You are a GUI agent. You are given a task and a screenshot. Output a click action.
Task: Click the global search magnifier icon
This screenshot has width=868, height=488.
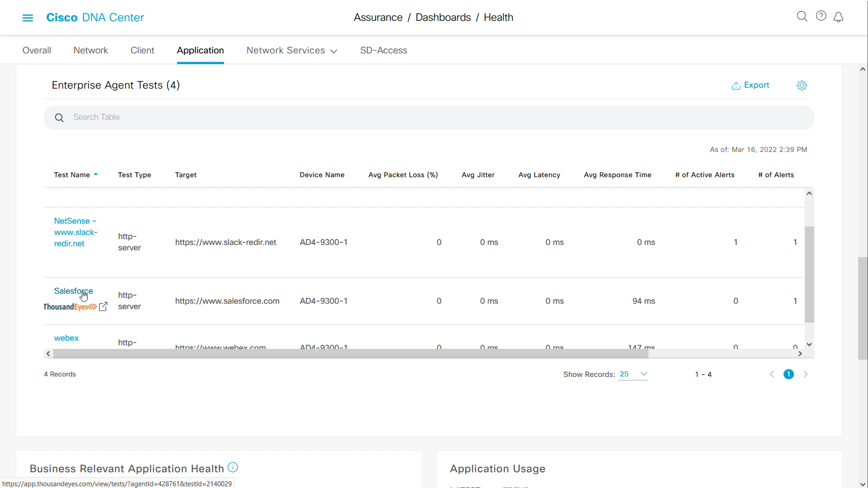click(x=802, y=16)
